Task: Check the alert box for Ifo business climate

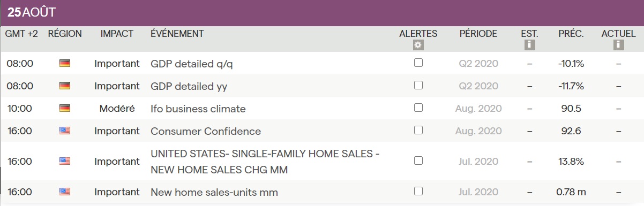Action: [x=418, y=108]
